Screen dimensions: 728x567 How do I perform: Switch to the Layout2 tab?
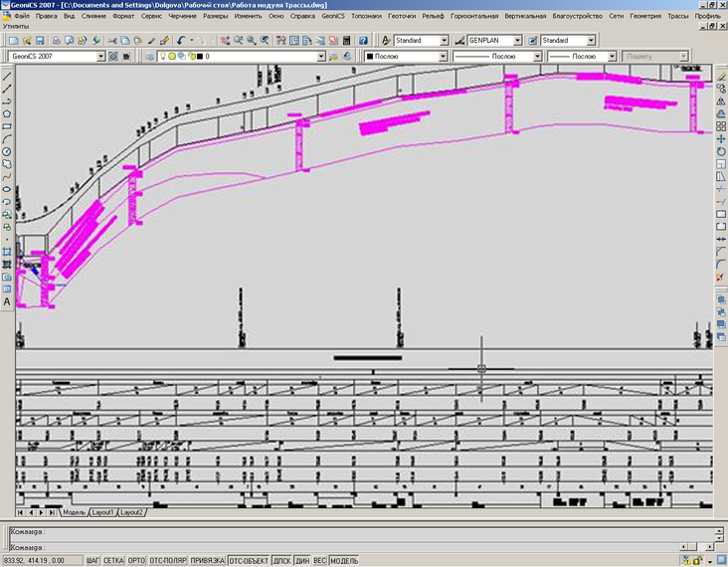(131, 512)
